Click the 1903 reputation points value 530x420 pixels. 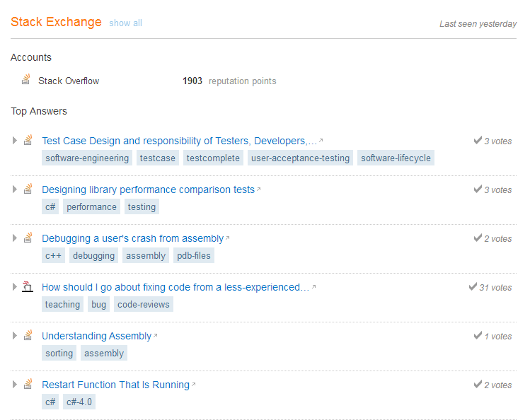(192, 81)
